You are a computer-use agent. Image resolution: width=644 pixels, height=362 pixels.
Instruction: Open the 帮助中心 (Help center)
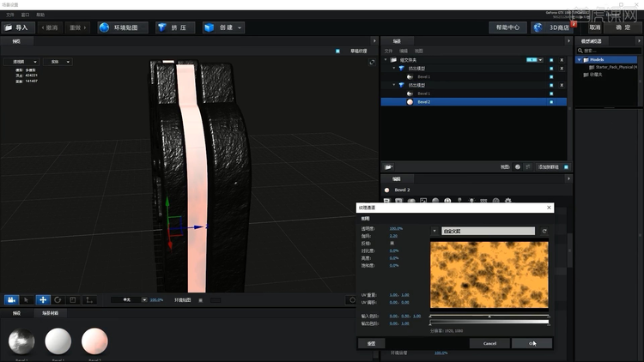point(507,27)
